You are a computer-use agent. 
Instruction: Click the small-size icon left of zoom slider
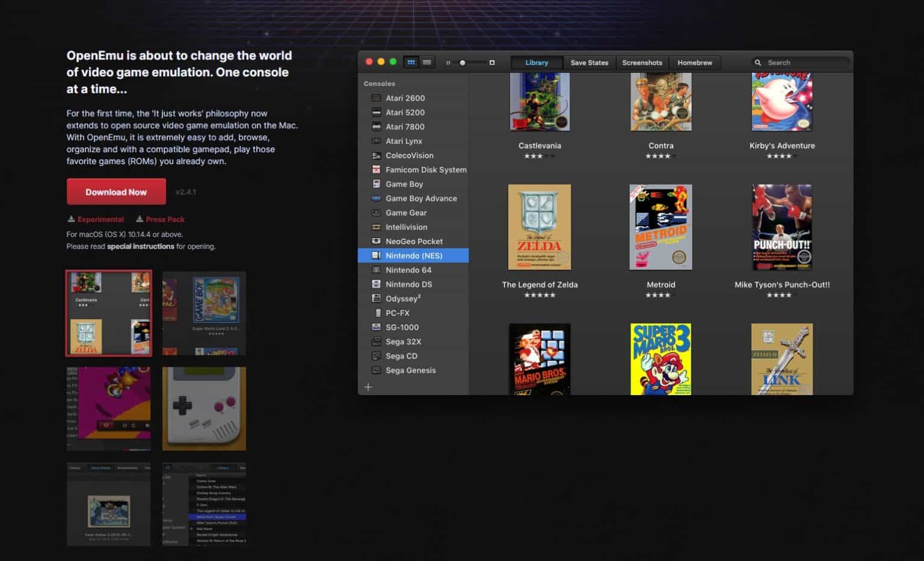[448, 63]
